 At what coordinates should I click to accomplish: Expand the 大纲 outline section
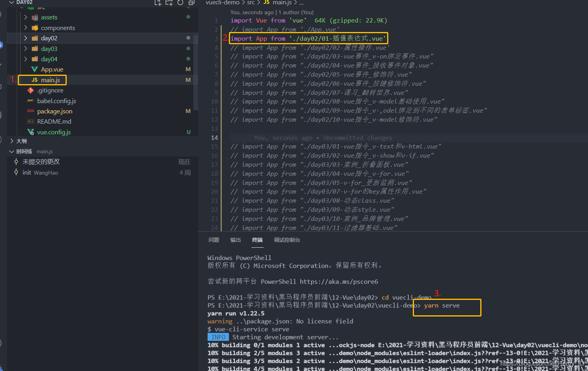[x=11, y=141]
